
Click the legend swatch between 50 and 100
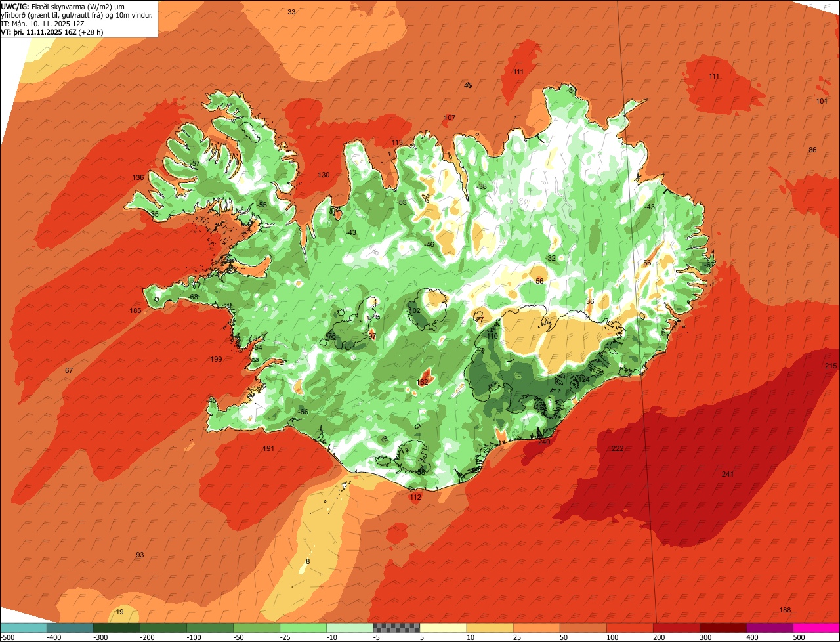tap(582, 628)
